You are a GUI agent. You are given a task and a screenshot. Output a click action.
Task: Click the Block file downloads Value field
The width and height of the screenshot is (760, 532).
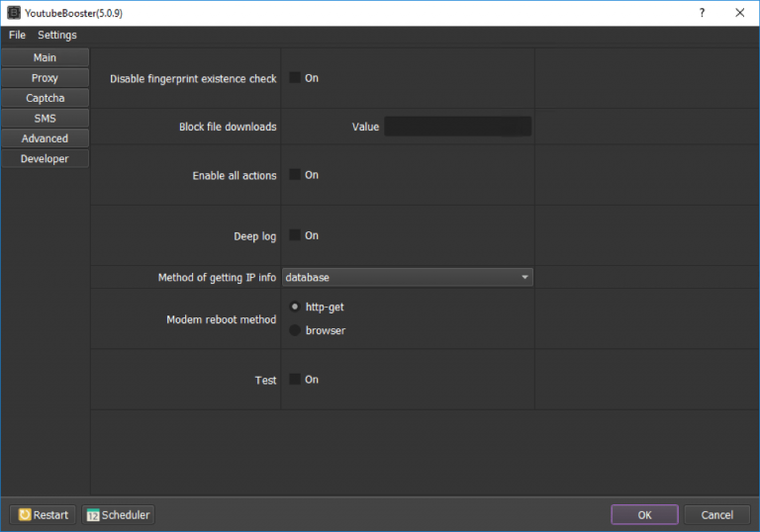(457, 127)
